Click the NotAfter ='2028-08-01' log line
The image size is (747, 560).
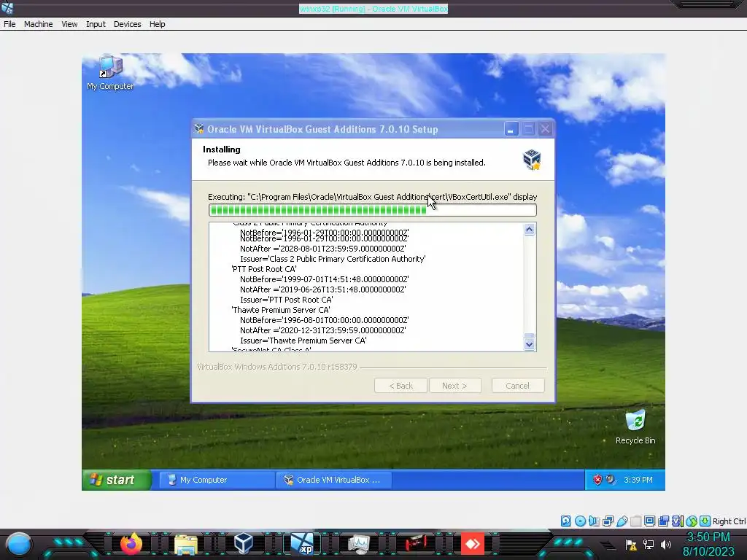tap(322, 249)
